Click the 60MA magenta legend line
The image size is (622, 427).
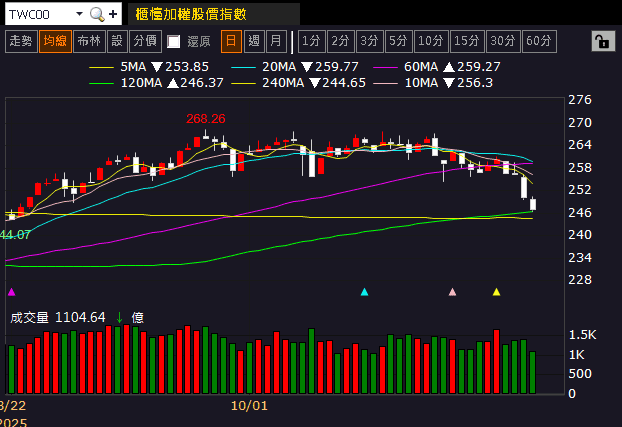tap(386, 68)
